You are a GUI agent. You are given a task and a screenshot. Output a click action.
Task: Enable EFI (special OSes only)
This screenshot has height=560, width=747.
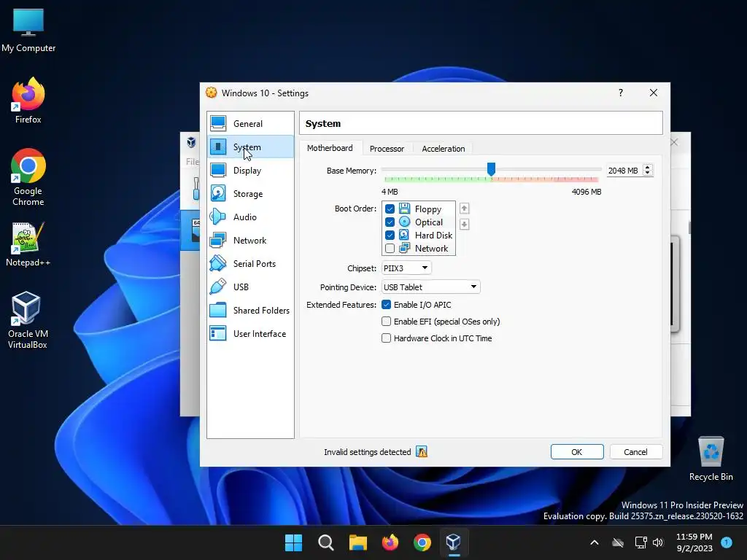(387, 322)
